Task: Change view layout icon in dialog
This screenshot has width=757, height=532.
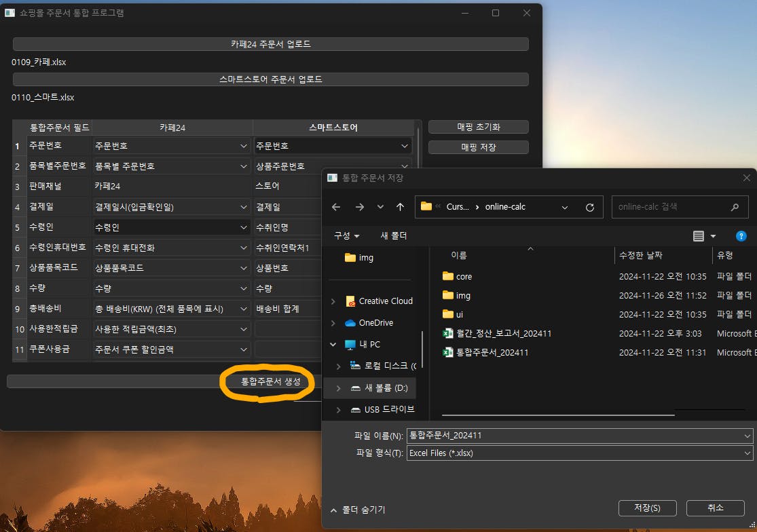Action: pyautogui.click(x=698, y=236)
